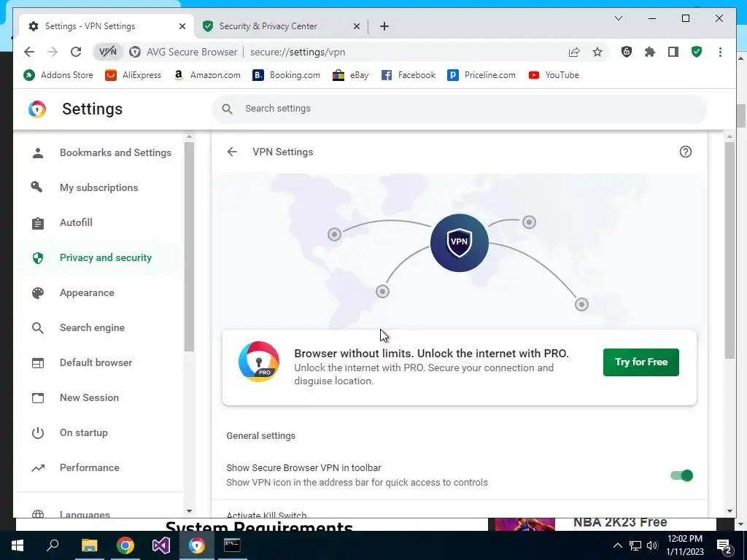Open New Session section
Screen dimensions: 747x560
pyautogui.click(x=99, y=397)
